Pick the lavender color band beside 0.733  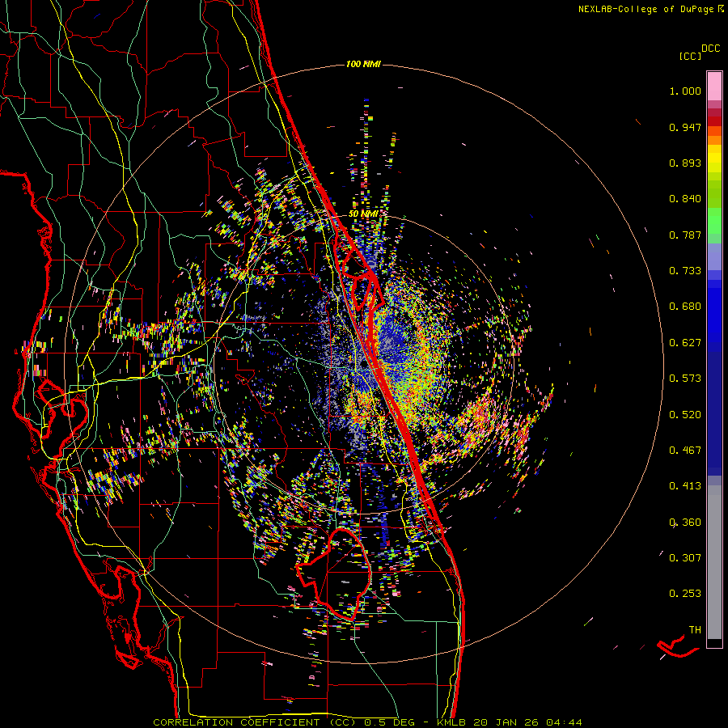tap(714, 257)
